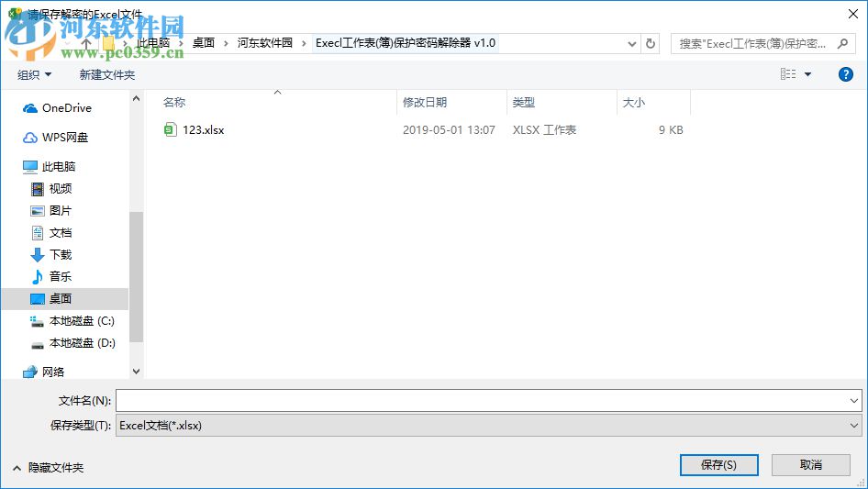Screen dimensions: 868x489
Task: Click the 2019-05-01 13:07 date cell
Action: click(449, 130)
